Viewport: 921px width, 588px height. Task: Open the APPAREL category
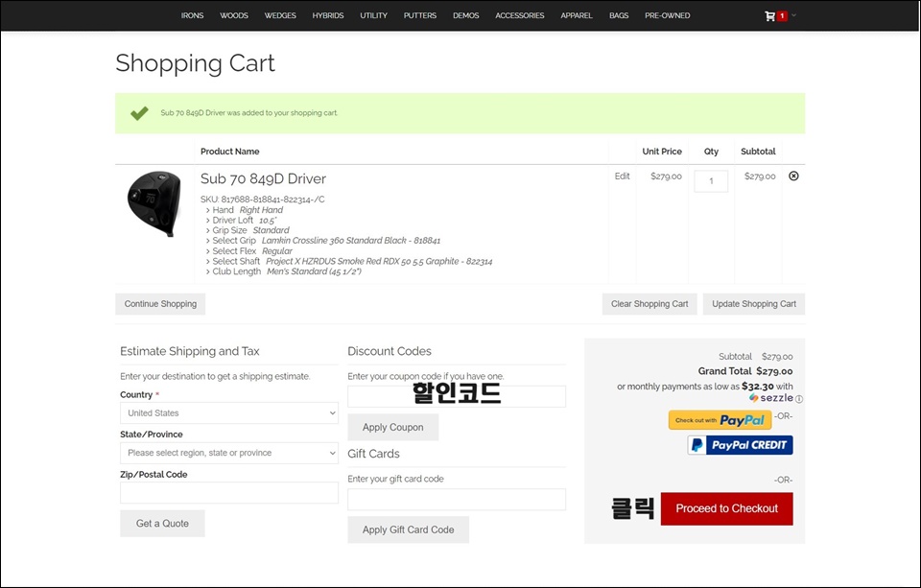coord(577,16)
